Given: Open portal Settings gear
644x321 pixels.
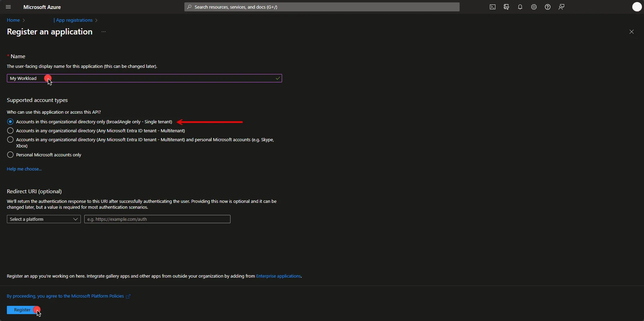Looking at the screenshot, I should [534, 7].
